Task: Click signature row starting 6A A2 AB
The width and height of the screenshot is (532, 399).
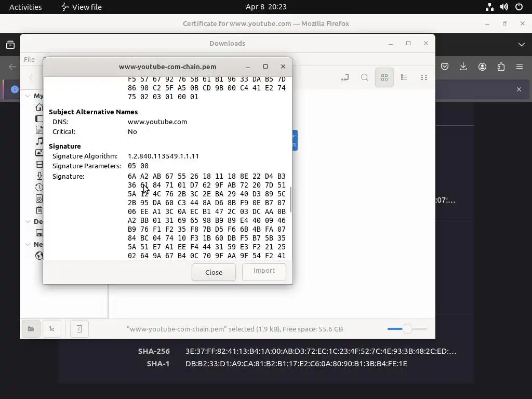Action: (x=207, y=176)
